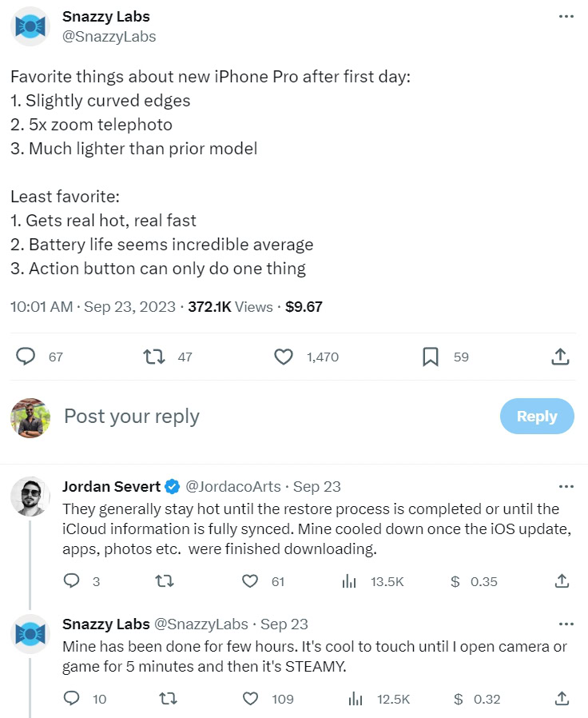Open Jordan Severt's profile picture
The height and width of the screenshot is (718, 588).
click(30, 497)
